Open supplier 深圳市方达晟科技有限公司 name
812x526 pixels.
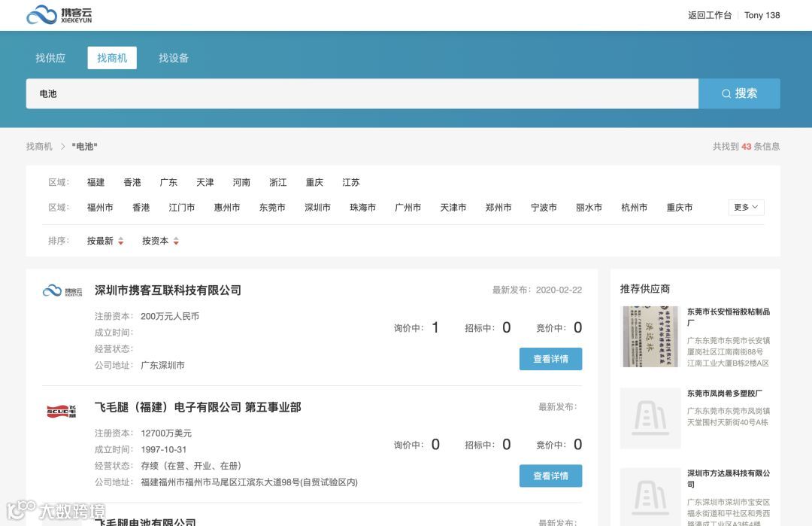(728, 479)
